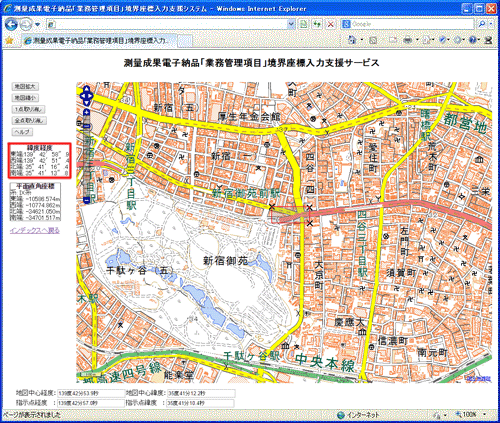Click the search magnifier icon
The height and width of the screenshot is (423, 500).
[x=482, y=24]
